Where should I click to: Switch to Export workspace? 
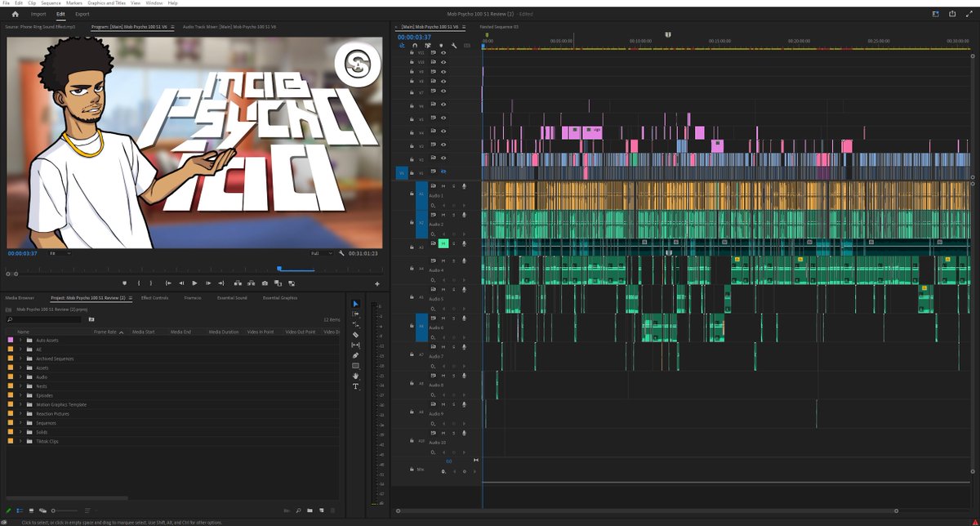82,14
